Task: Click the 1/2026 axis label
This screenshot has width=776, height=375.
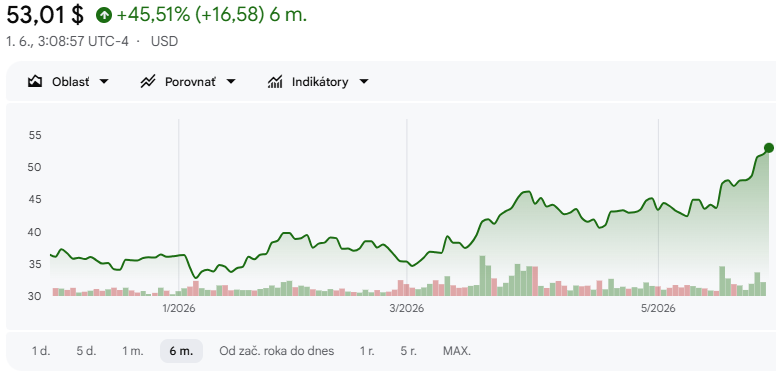Action: tap(179, 309)
